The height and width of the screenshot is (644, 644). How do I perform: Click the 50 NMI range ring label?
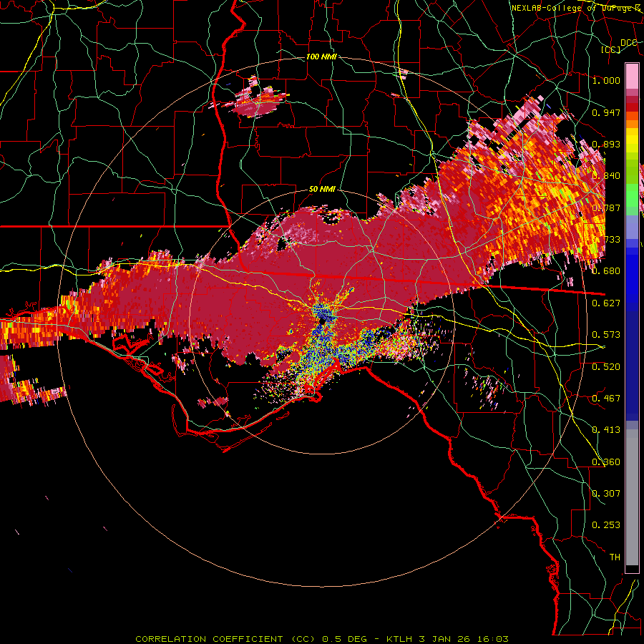322,190
